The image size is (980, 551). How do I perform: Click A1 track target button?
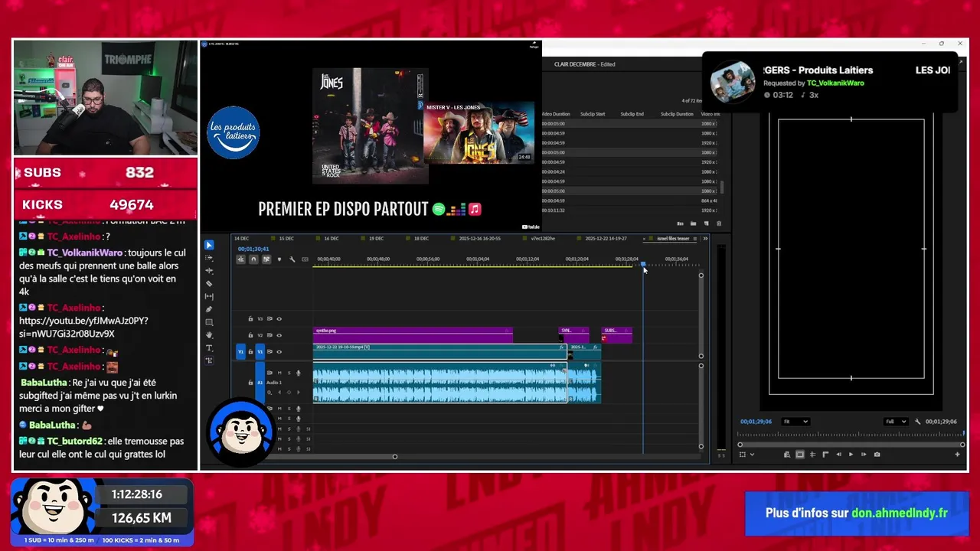pyautogui.click(x=260, y=383)
